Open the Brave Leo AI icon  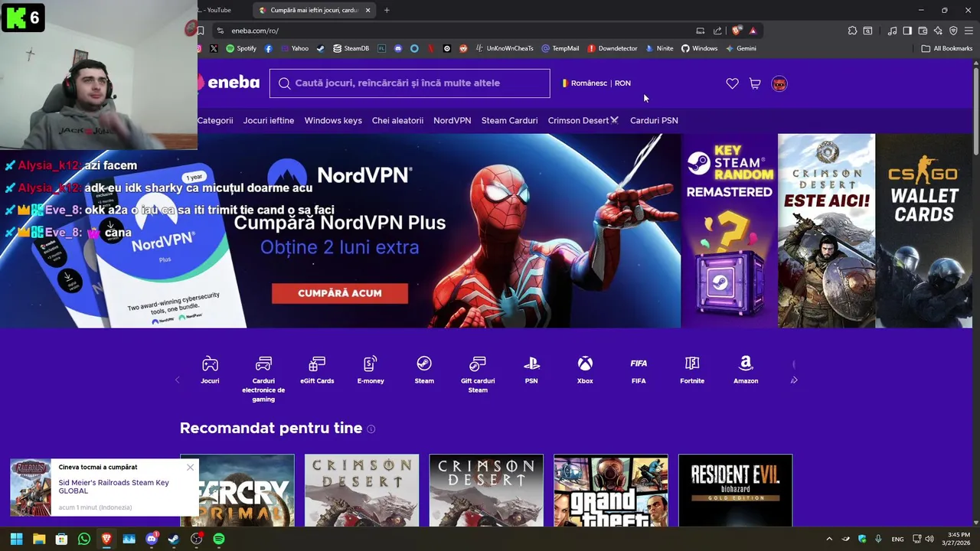[x=938, y=31]
